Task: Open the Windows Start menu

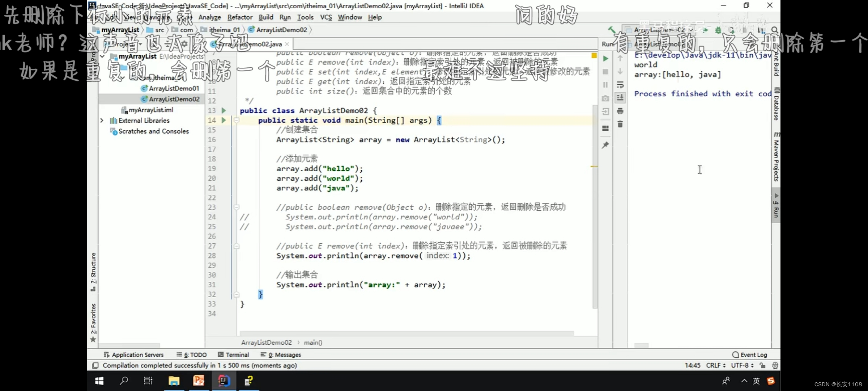Action: (x=99, y=381)
